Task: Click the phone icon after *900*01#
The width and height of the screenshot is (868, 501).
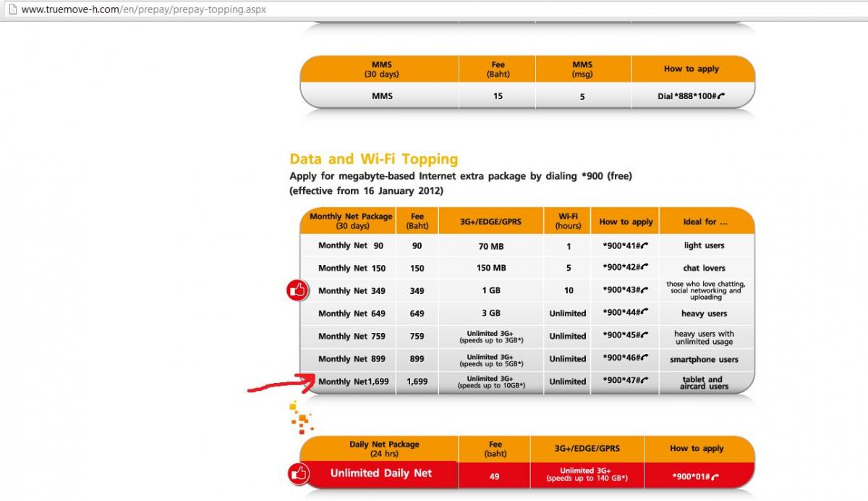Action: click(715, 477)
